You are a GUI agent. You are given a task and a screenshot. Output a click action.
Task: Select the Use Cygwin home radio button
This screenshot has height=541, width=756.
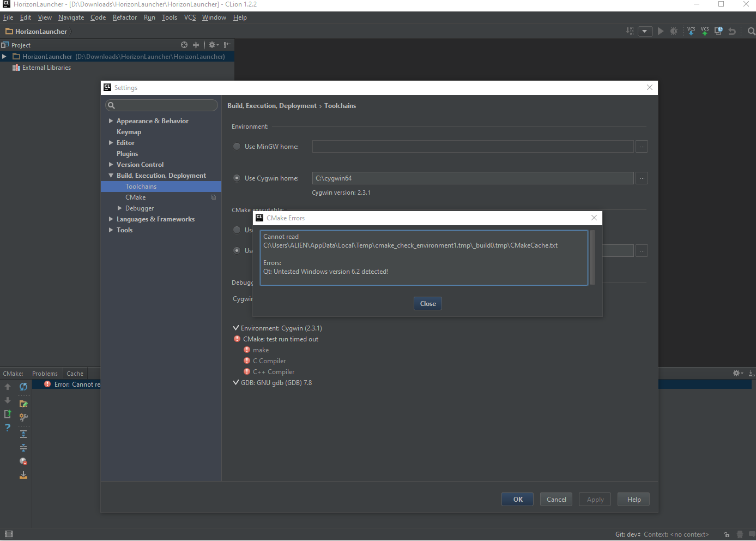pos(237,178)
